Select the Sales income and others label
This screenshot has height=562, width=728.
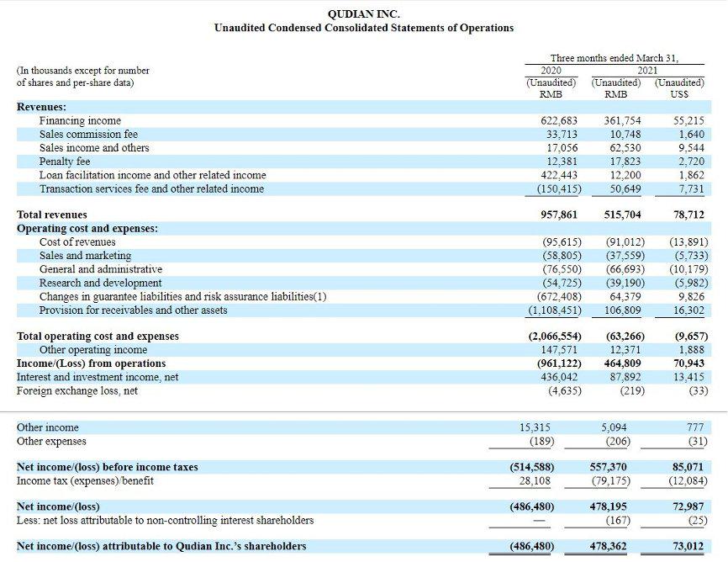point(94,148)
